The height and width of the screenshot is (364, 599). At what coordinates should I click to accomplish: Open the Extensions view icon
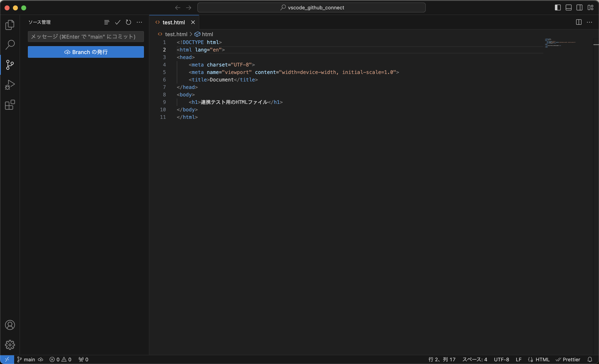tap(10, 105)
